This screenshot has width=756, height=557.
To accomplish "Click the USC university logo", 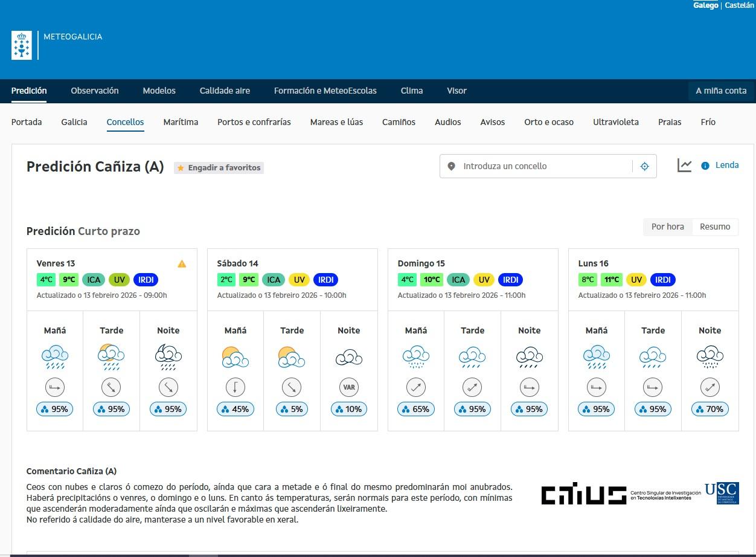I will 722,494.
